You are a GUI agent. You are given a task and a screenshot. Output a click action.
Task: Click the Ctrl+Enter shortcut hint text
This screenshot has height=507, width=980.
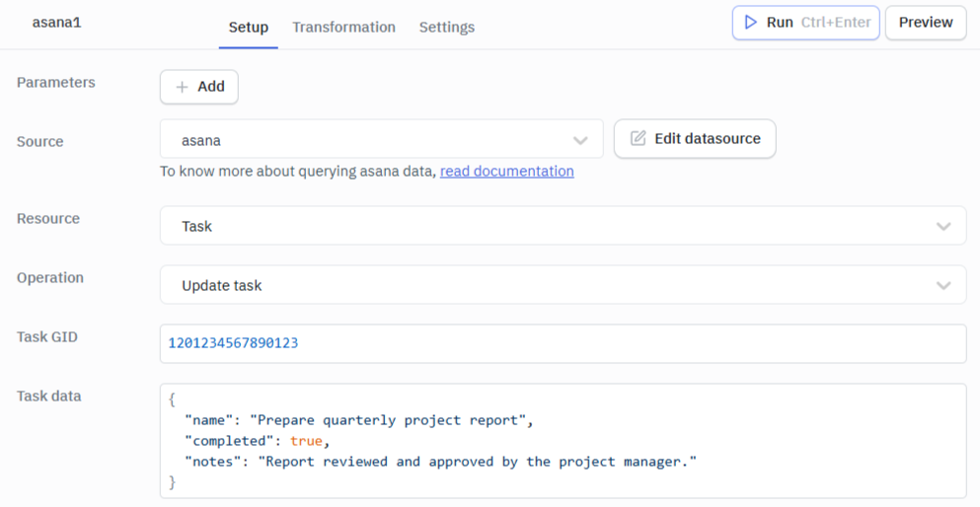[836, 23]
